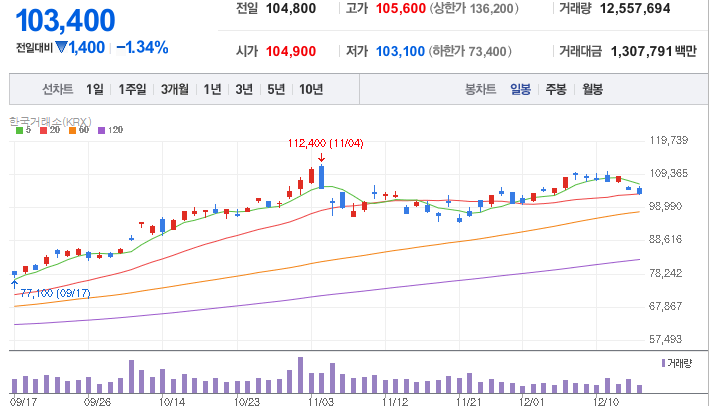Click the tallest volume bar near 11/03
The height and width of the screenshot is (406, 714).
click(x=301, y=375)
